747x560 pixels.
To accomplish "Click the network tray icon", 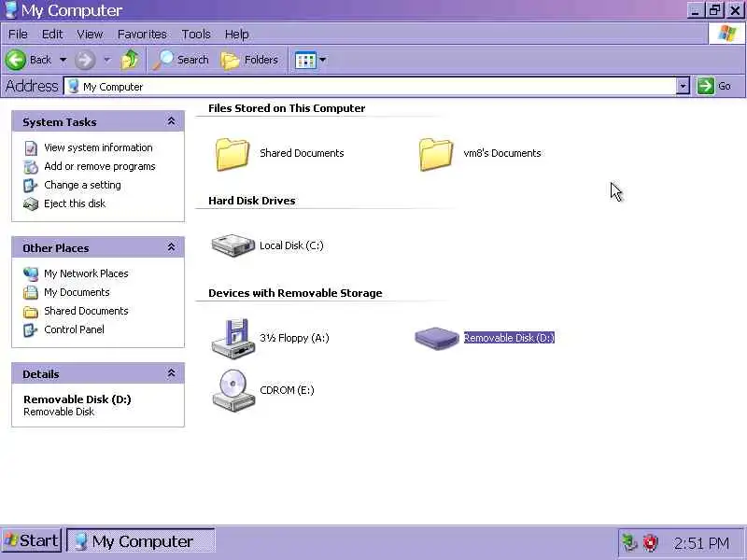I will (629, 542).
